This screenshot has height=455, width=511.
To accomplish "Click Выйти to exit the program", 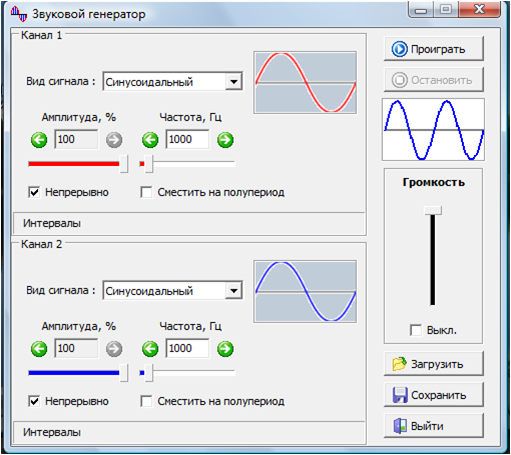I will pos(433,426).
